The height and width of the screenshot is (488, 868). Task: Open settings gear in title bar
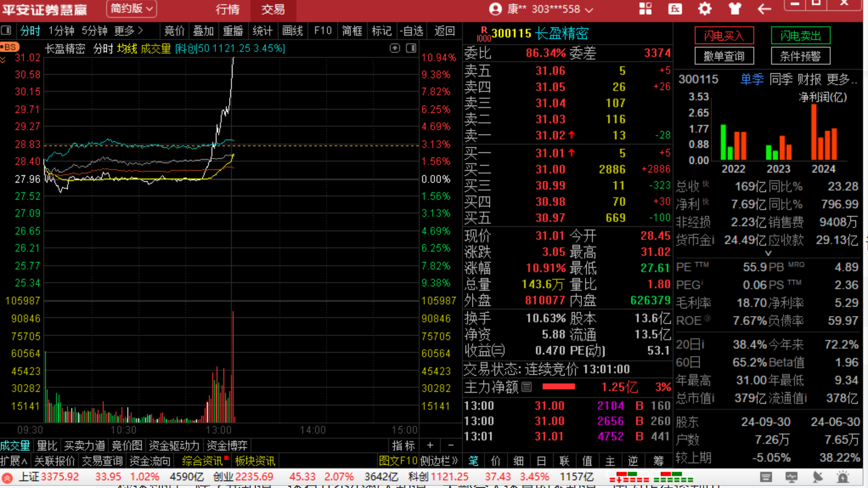(x=704, y=9)
